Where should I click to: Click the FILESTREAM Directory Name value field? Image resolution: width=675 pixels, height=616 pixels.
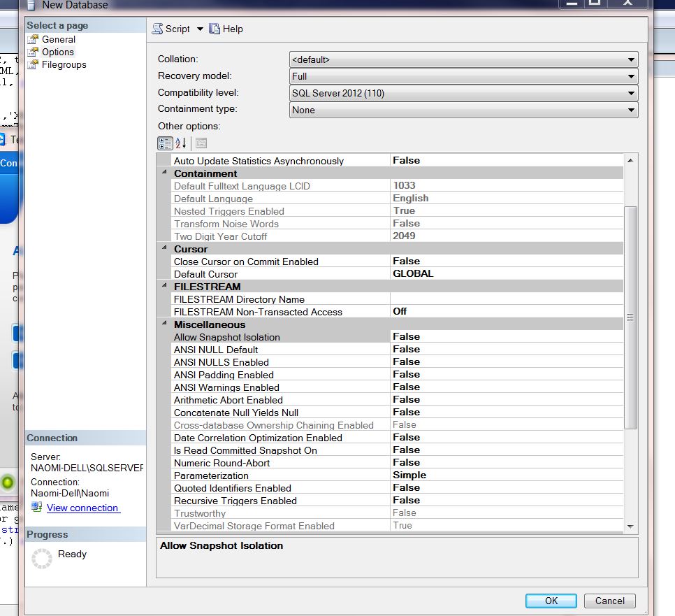click(507, 299)
